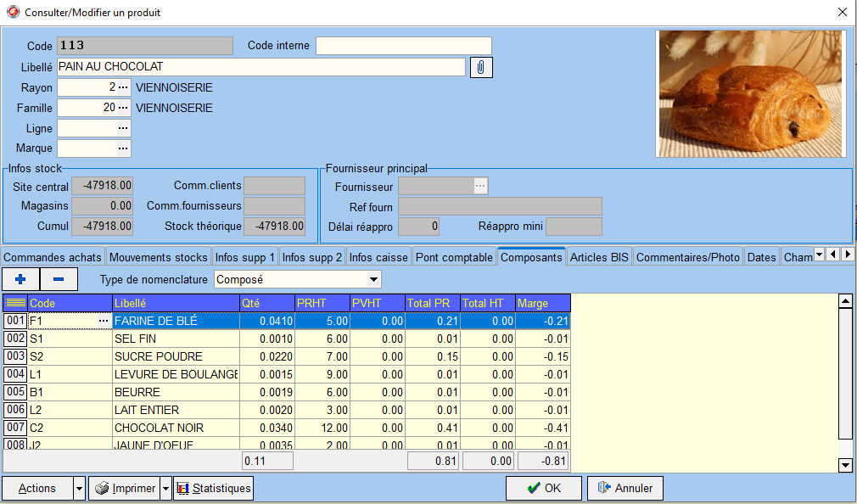The height and width of the screenshot is (504, 857).
Task: Go to the Commentaires/Photo tab
Action: (x=687, y=257)
